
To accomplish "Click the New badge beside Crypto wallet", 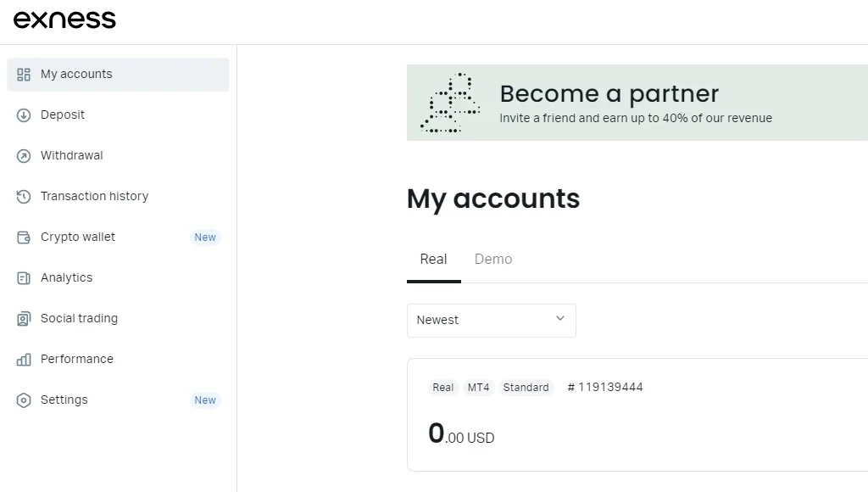I will (x=205, y=238).
